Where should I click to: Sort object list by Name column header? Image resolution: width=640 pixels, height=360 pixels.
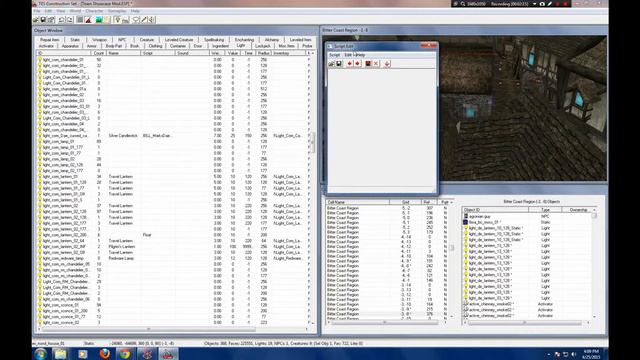(x=123, y=53)
